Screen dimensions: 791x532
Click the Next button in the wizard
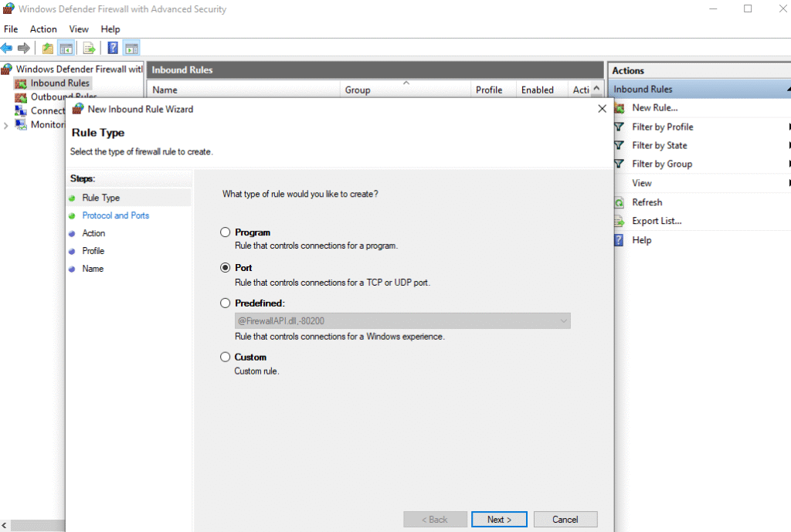point(499,519)
